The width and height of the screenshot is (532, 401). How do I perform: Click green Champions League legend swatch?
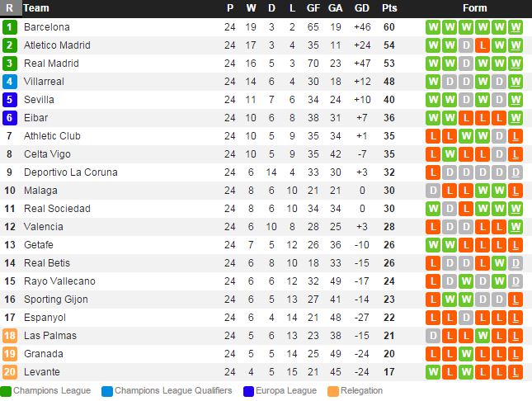[x=6, y=391]
